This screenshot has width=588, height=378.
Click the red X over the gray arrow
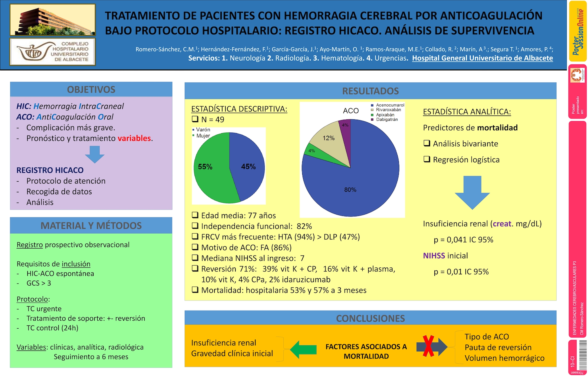pos(428,346)
